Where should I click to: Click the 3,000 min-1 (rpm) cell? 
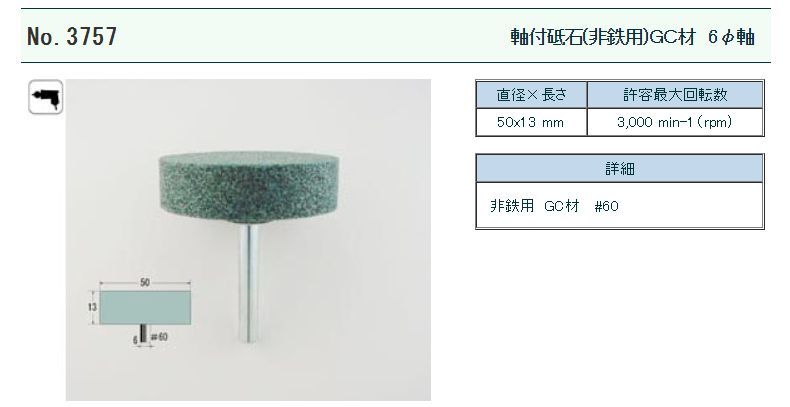(x=676, y=122)
